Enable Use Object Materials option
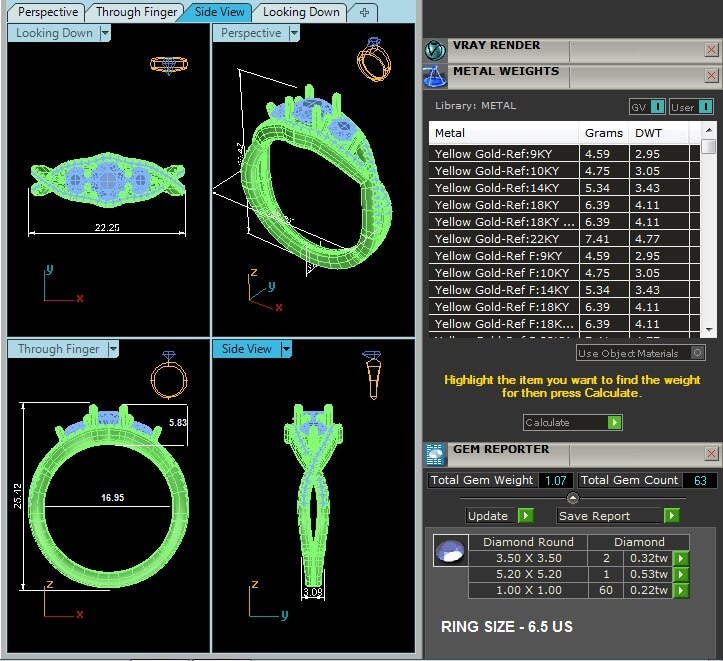This screenshot has height=661, width=723. tap(698, 353)
